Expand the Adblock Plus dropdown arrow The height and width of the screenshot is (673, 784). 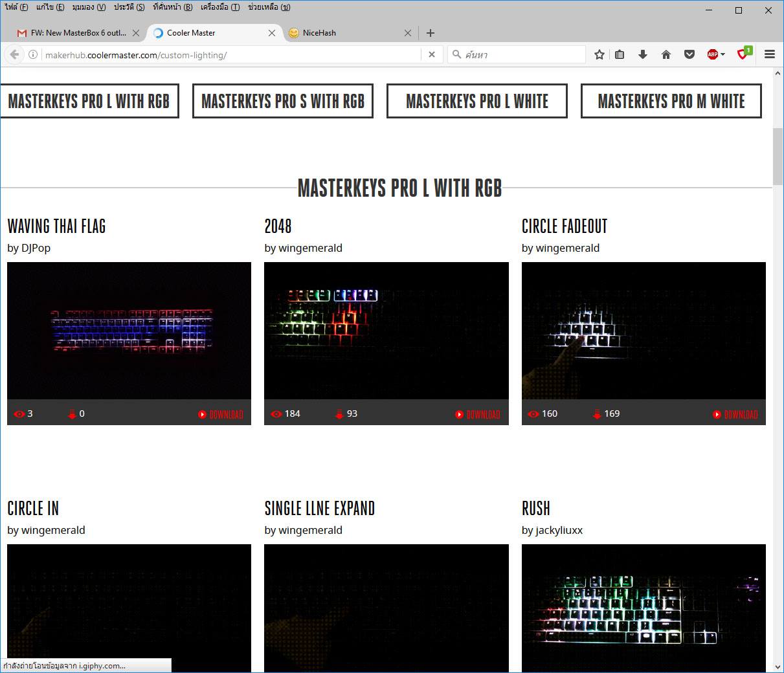723,55
